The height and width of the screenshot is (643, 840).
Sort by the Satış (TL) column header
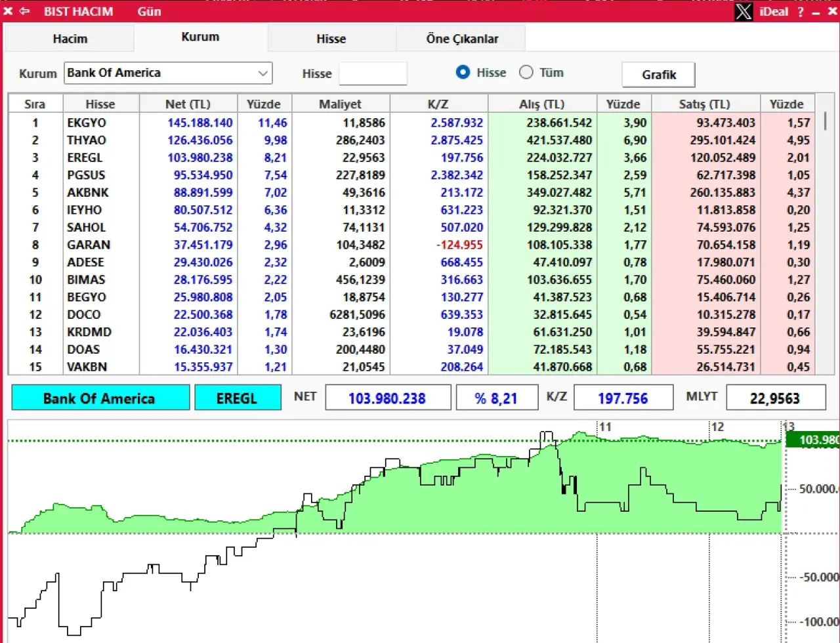[x=705, y=104]
